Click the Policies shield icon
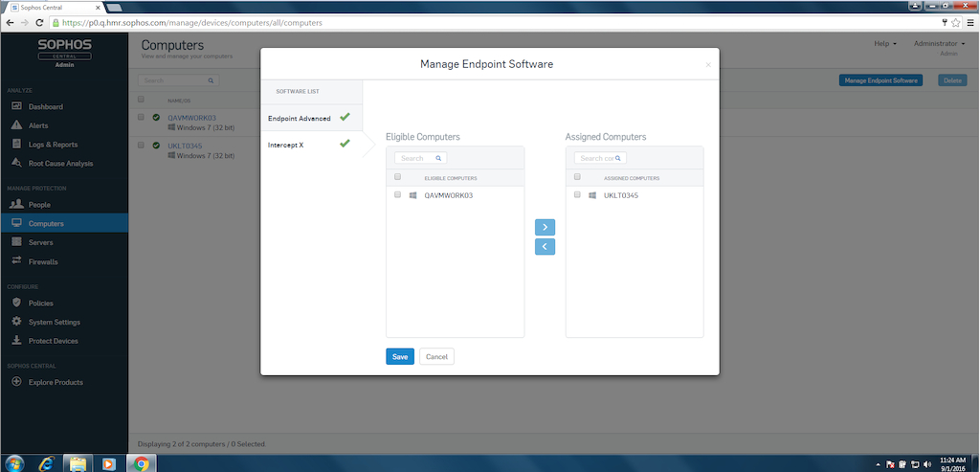Viewport: 980px width, 472px height. tap(17, 303)
